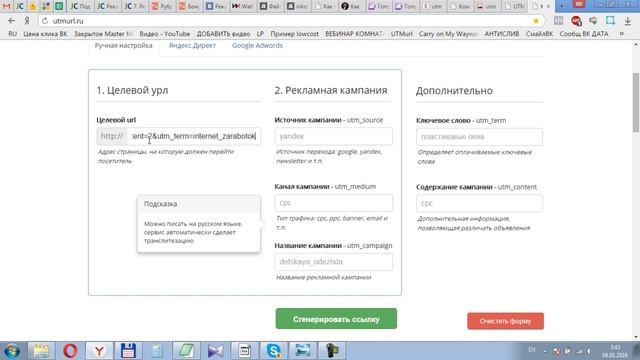Click the utm_content input field
This screenshot has height=360, width=640.
(x=479, y=203)
